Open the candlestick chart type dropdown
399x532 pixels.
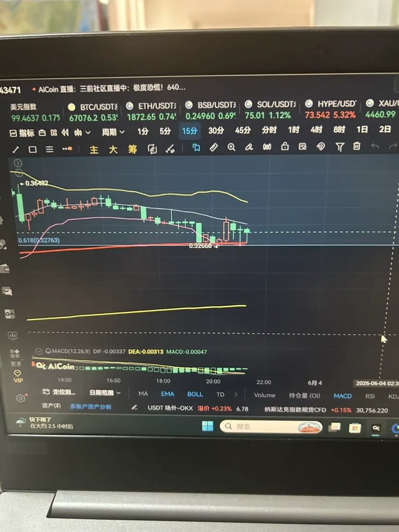(82, 133)
